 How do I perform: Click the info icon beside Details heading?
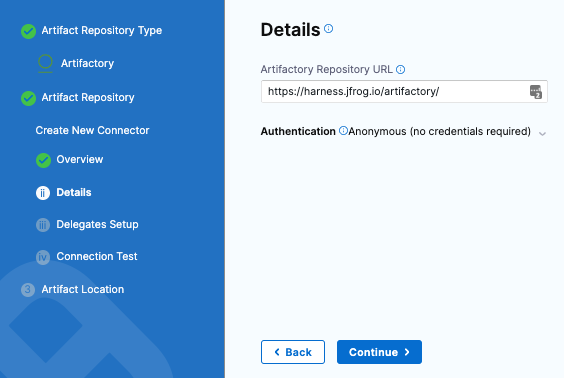[x=328, y=28]
